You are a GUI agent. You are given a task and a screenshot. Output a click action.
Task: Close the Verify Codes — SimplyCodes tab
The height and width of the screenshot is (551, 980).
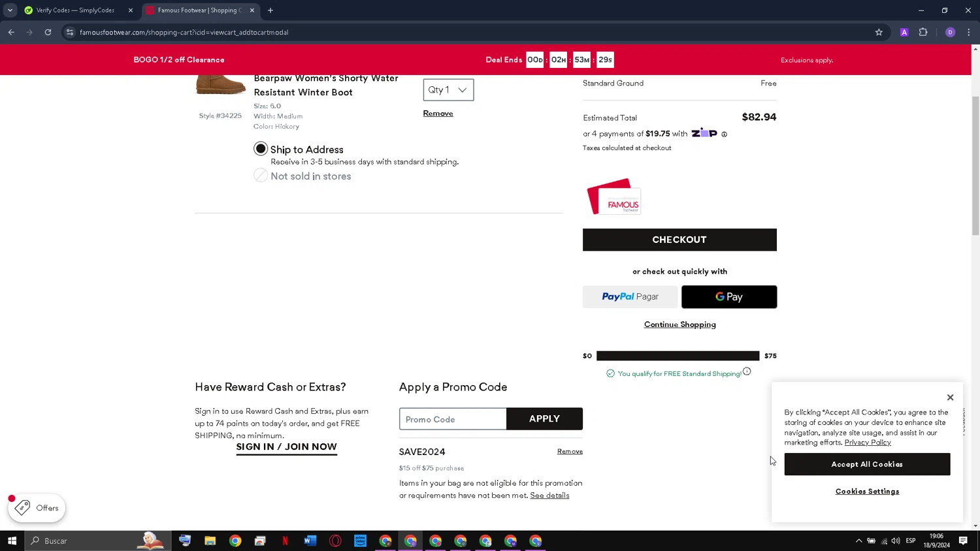point(131,10)
